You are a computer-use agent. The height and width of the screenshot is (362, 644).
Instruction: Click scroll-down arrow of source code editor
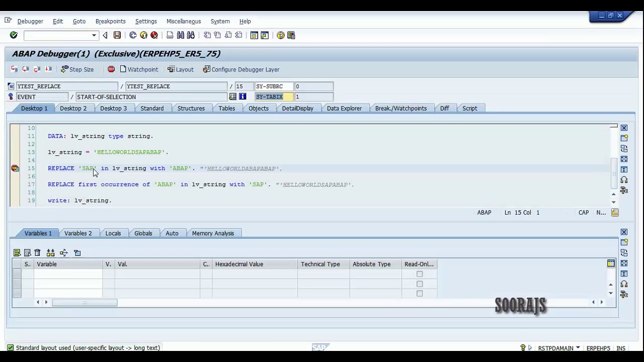click(613, 202)
